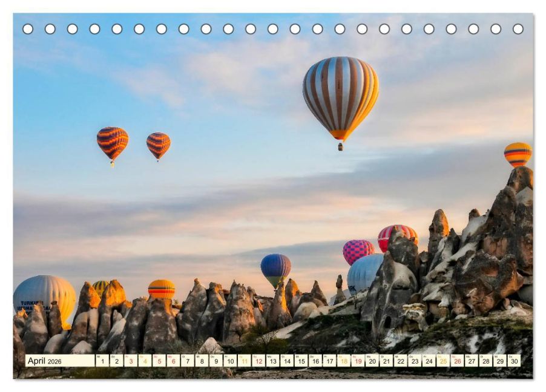
Task: Click the yellow balloon above right rocks
Action: click(x=518, y=155)
